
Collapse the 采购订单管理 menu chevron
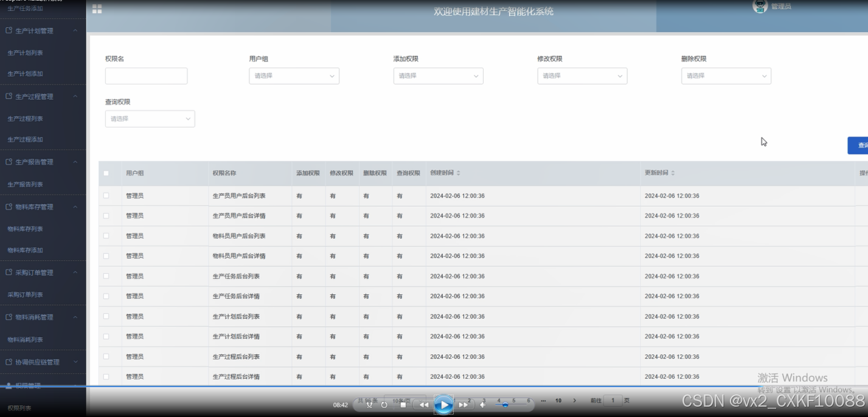click(75, 273)
